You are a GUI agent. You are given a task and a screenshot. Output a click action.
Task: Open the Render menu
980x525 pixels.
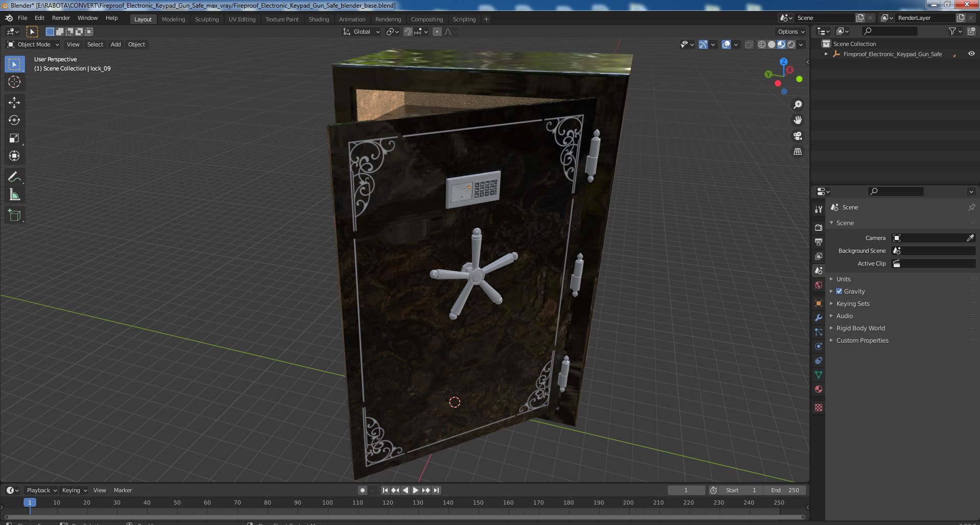[x=61, y=18]
